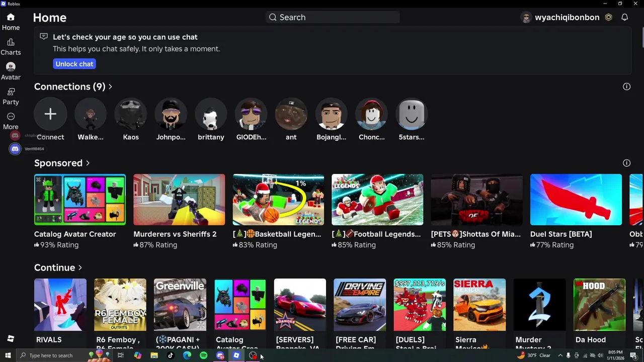Open GIODEh... connection avatar
Image resolution: width=644 pixels, height=362 pixels.
(251, 114)
